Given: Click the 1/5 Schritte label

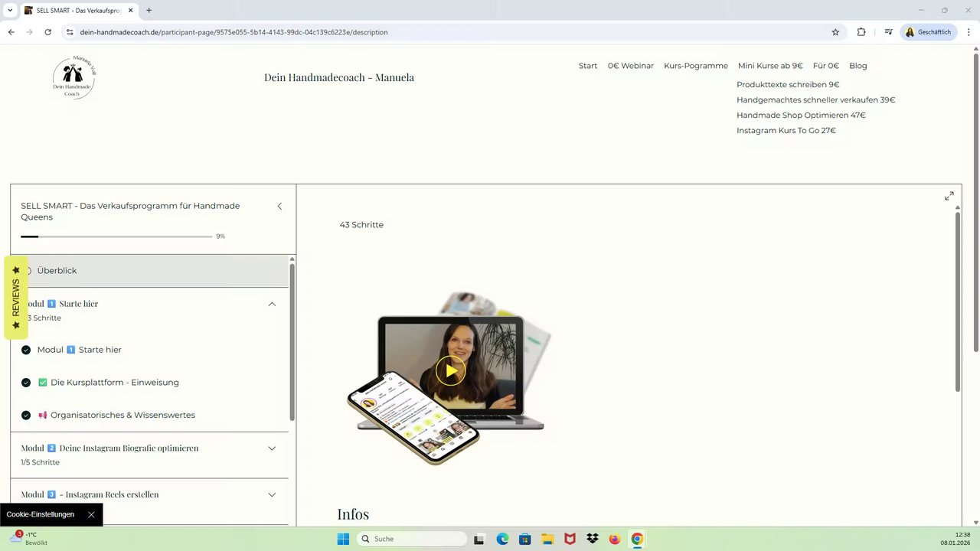Looking at the screenshot, I should [40, 463].
